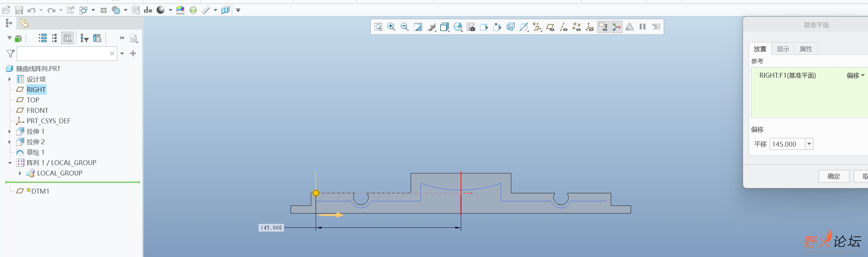Screen dimensions: 868x257
Task: Click the Undo arrow icon
Action: click(x=32, y=10)
